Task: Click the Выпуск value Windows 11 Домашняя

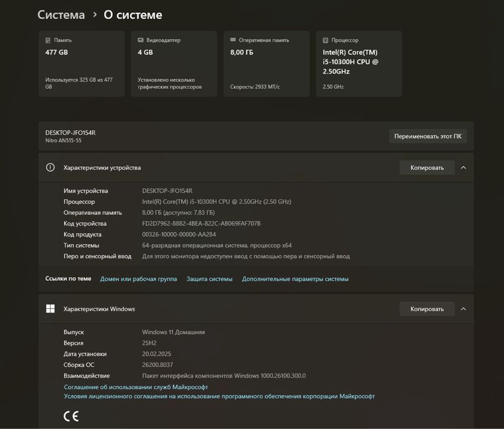Action: [174, 332]
